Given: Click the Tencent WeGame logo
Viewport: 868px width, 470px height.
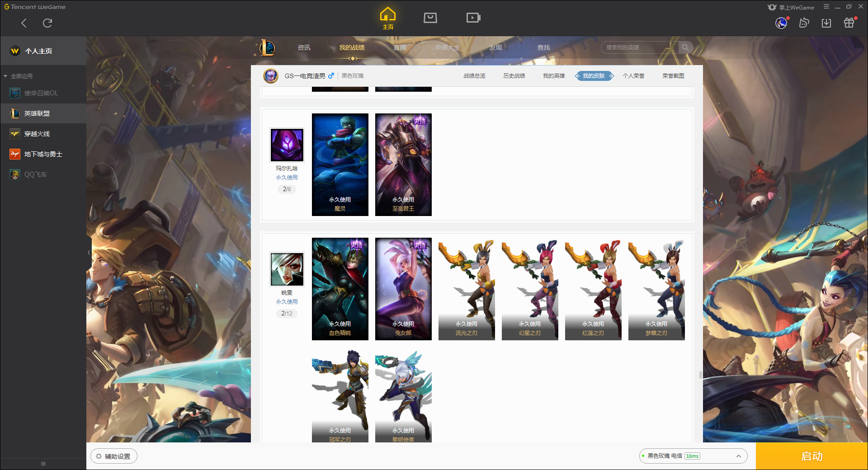Looking at the screenshot, I should click(x=35, y=7).
